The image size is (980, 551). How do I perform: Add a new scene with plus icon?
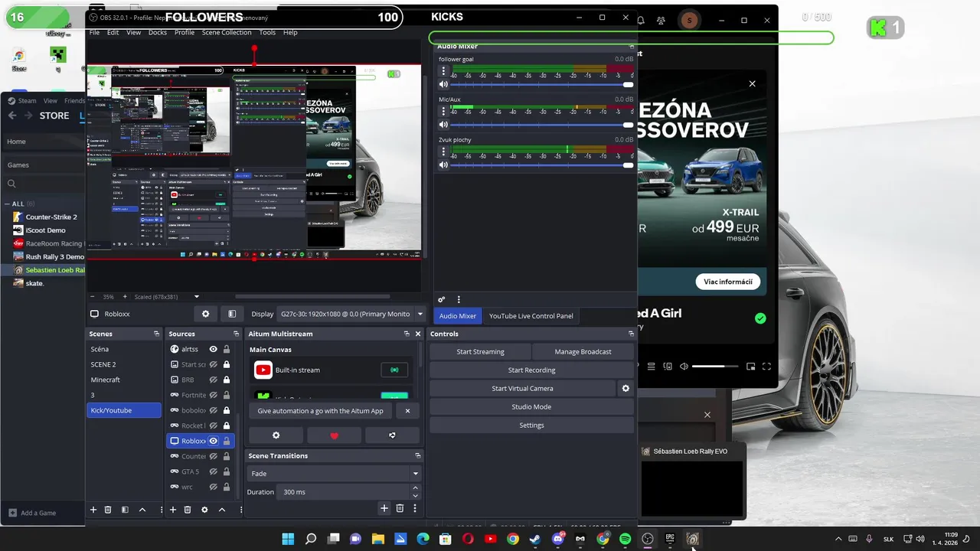pyautogui.click(x=93, y=510)
